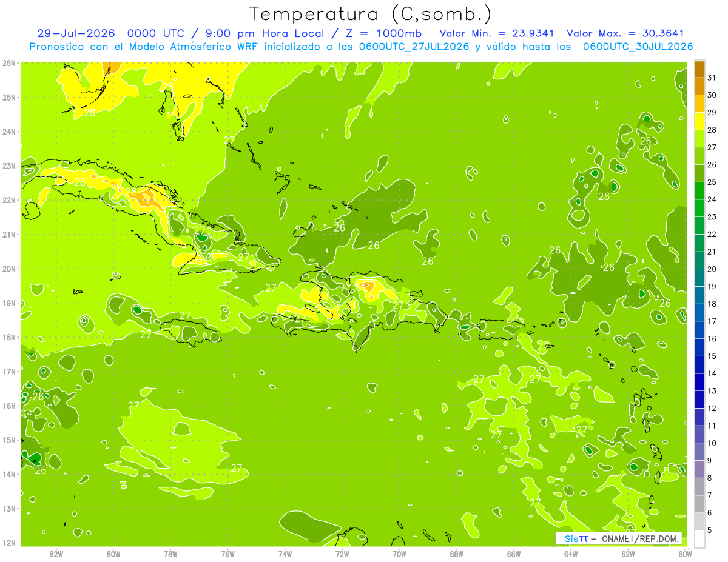This screenshot has width=728, height=562.
Task: Click the colorbar scale value 12
Action: (712, 408)
